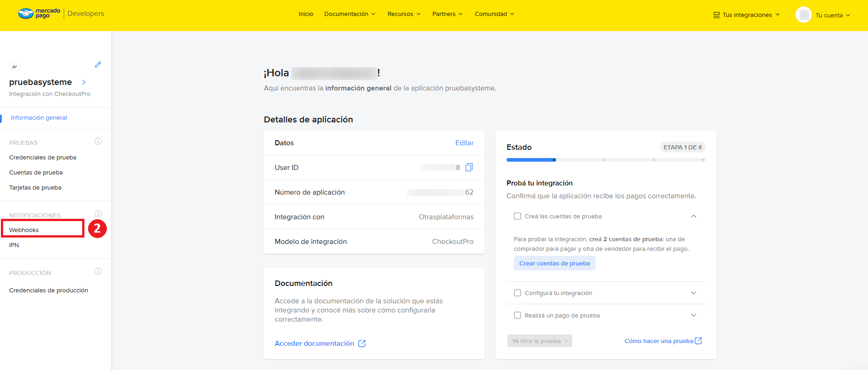Open Tarjetas de prueba
868x370 pixels.
35,188
